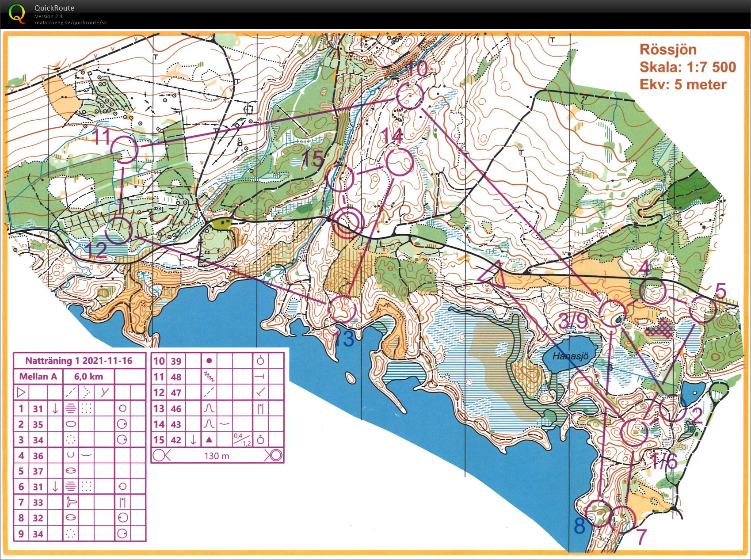The height and width of the screenshot is (560, 751).
Task: Select the QuickRoute title text
Action: pyautogui.click(x=54, y=8)
